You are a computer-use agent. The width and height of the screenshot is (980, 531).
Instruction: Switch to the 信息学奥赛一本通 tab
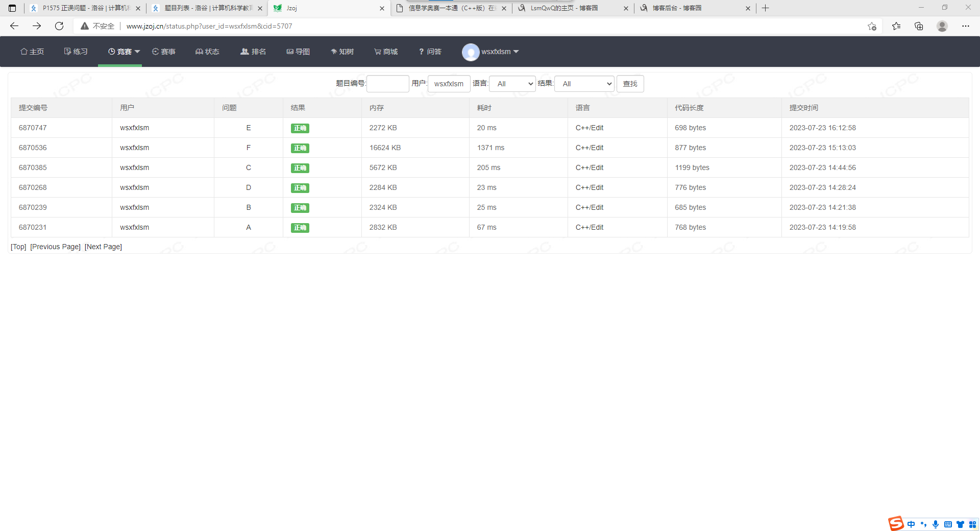[451, 8]
